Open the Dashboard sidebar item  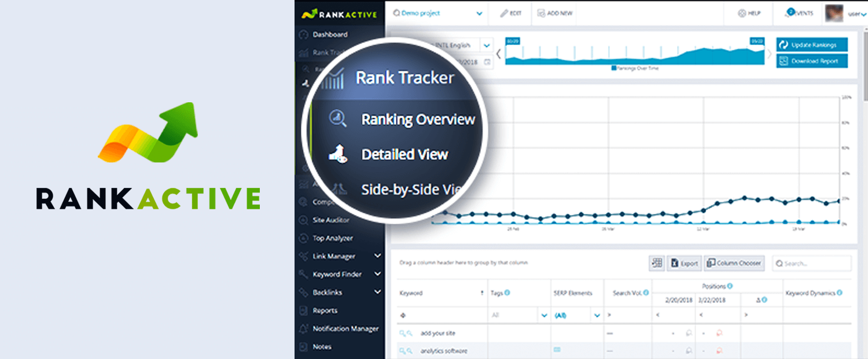(330, 35)
